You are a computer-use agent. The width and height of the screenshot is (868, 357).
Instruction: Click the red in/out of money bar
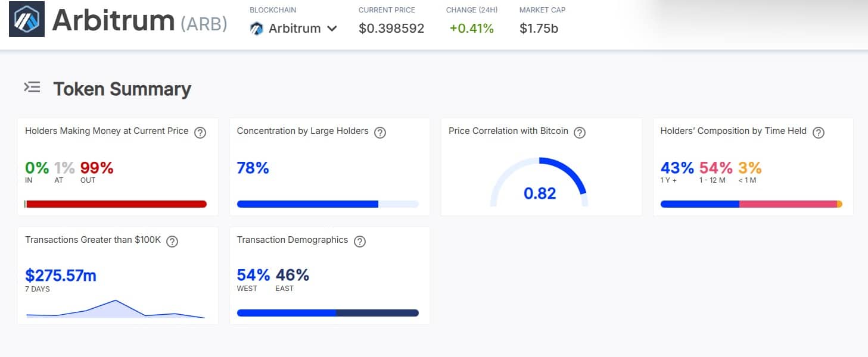tap(116, 204)
